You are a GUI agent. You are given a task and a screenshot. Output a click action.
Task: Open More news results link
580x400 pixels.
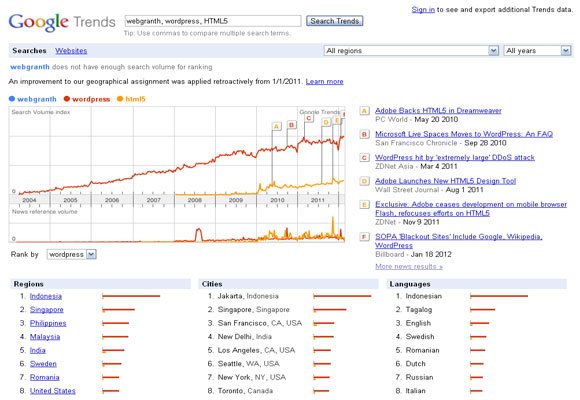click(x=409, y=266)
